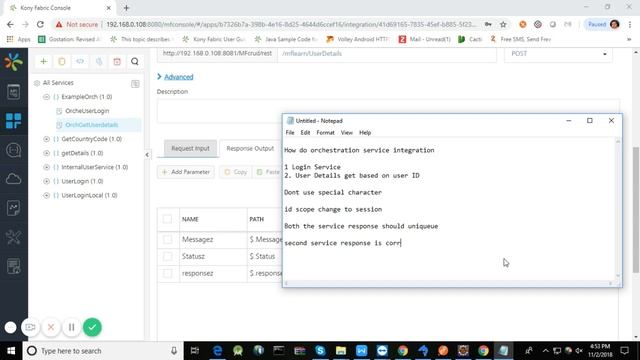Click the green checkmark recording button
640x360 pixels.
(92, 327)
